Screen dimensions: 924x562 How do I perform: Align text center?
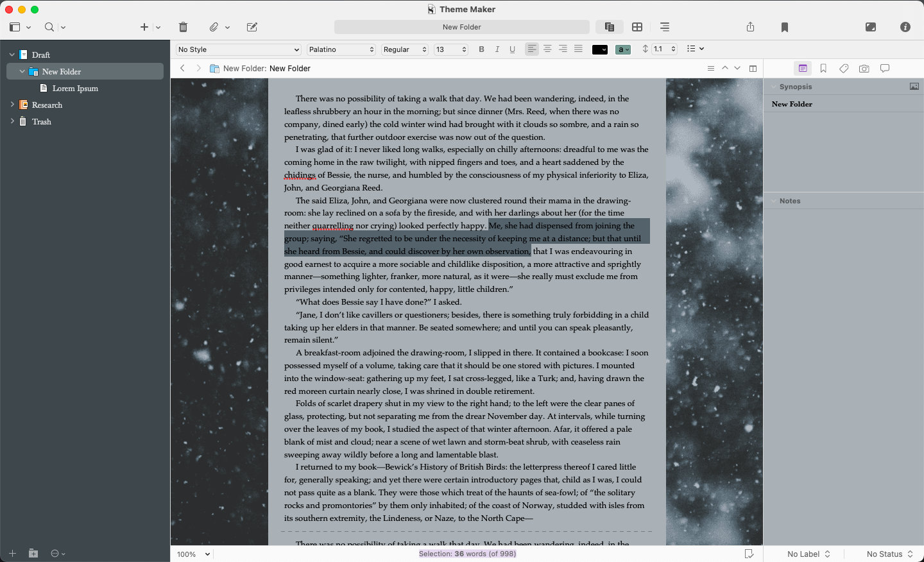[x=547, y=49]
